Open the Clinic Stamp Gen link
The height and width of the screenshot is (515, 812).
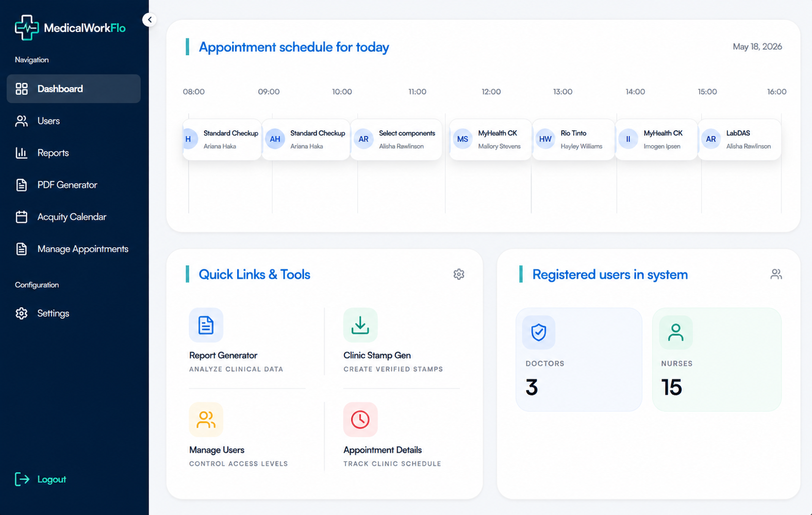(377, 356)
